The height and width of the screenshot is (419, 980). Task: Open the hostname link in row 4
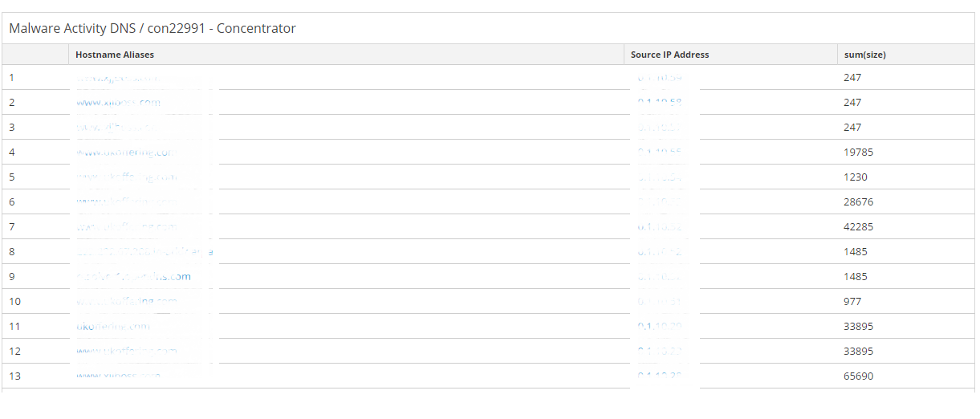point(124,153)
